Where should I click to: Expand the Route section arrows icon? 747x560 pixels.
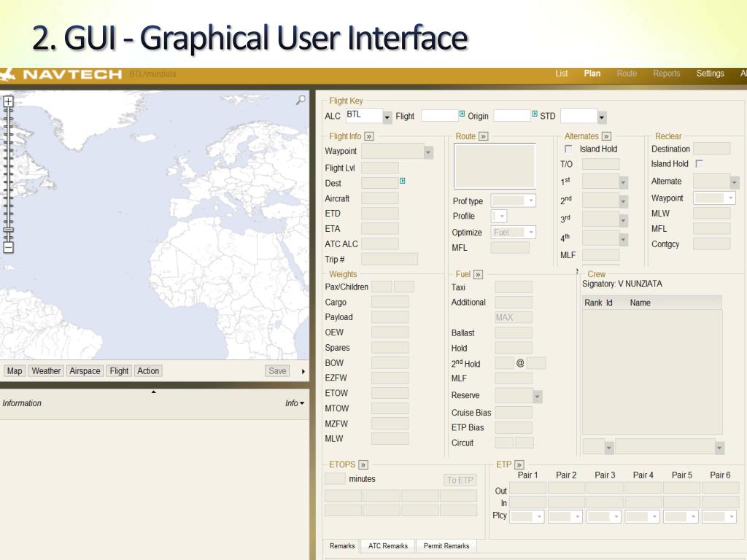point(483,136)
